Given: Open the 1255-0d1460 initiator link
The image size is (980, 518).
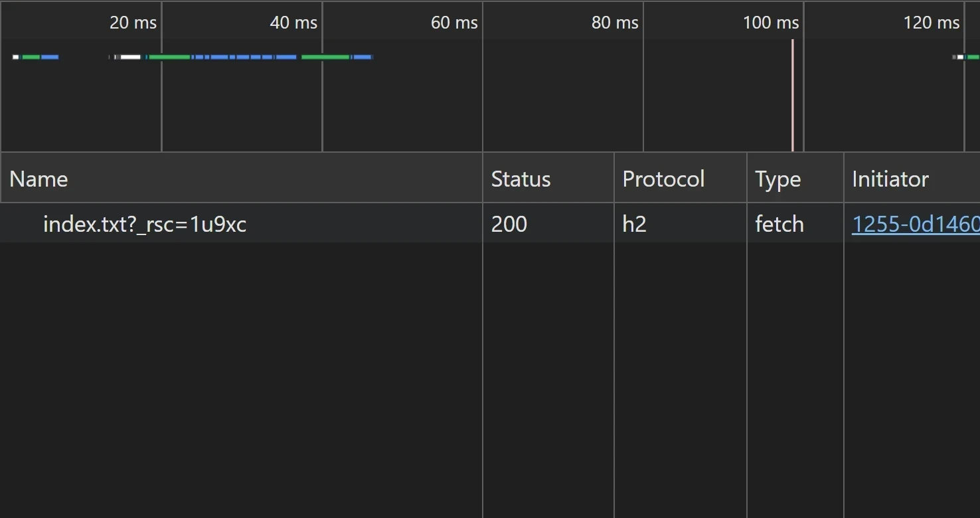Looking at the screenshot, I should 915,224.
